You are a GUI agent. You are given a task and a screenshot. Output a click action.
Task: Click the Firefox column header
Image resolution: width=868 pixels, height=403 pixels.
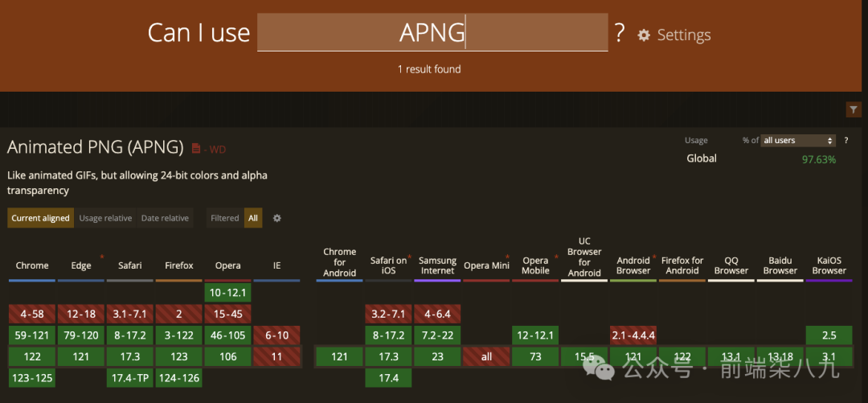[178, 265]
